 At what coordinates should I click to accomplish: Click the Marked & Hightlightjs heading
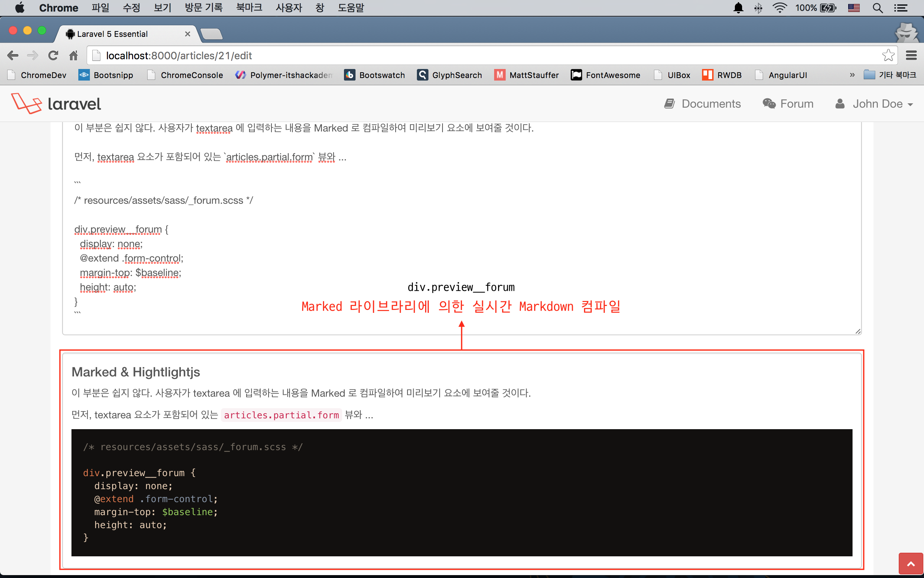point(136,372)
